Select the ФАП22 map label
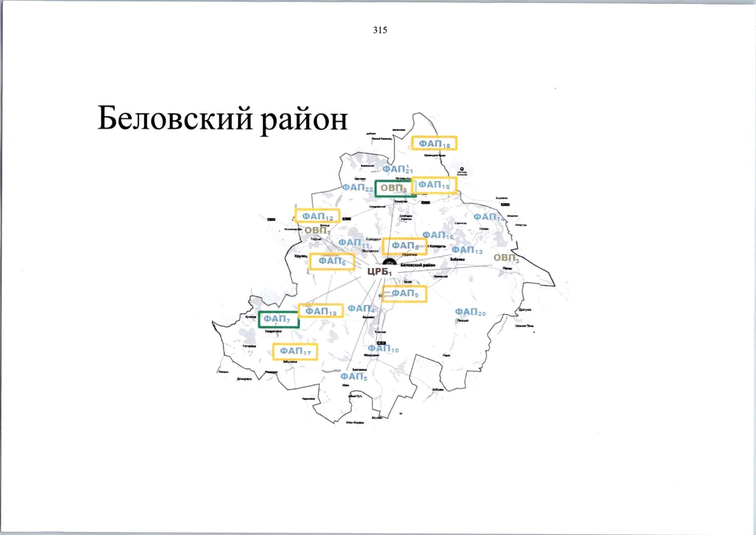This screenshot has height=535, width=756. coord(357,188)
